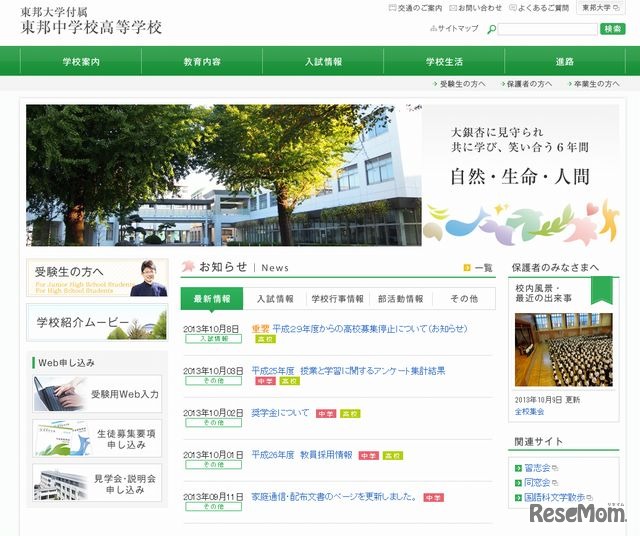Image resolution: width=640 pixels, height=536 pixels.
Task: Open 授業と学習に関するアンケート集計結果 news
Action: click(348, 371)
